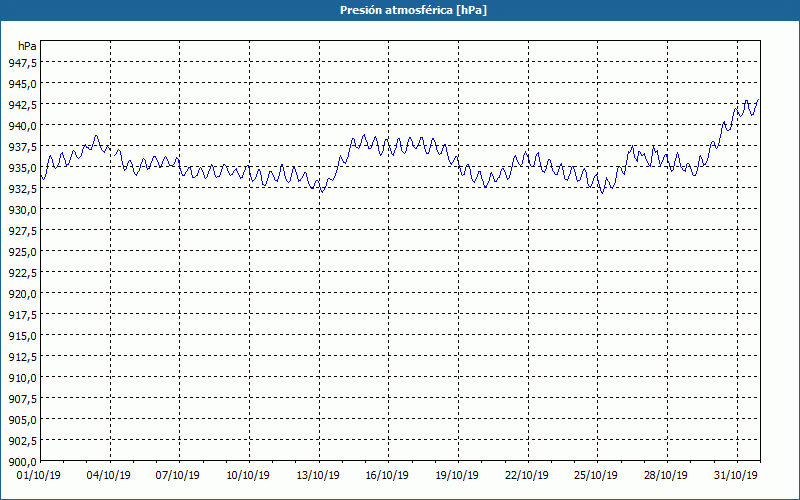
Task: Click the 22/10/19 date label
Action: (x=527, y=475)
